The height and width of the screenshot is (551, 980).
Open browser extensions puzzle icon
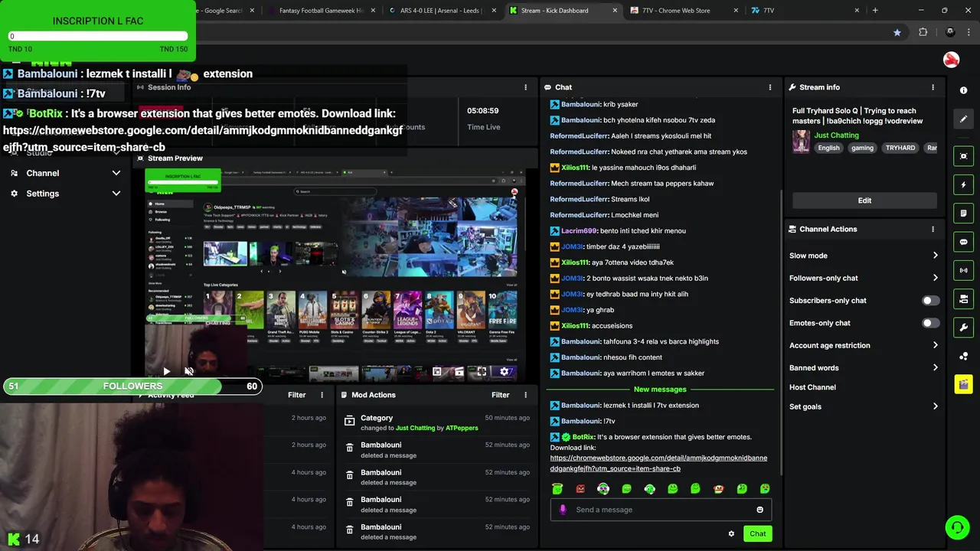(x=923, y=32)
